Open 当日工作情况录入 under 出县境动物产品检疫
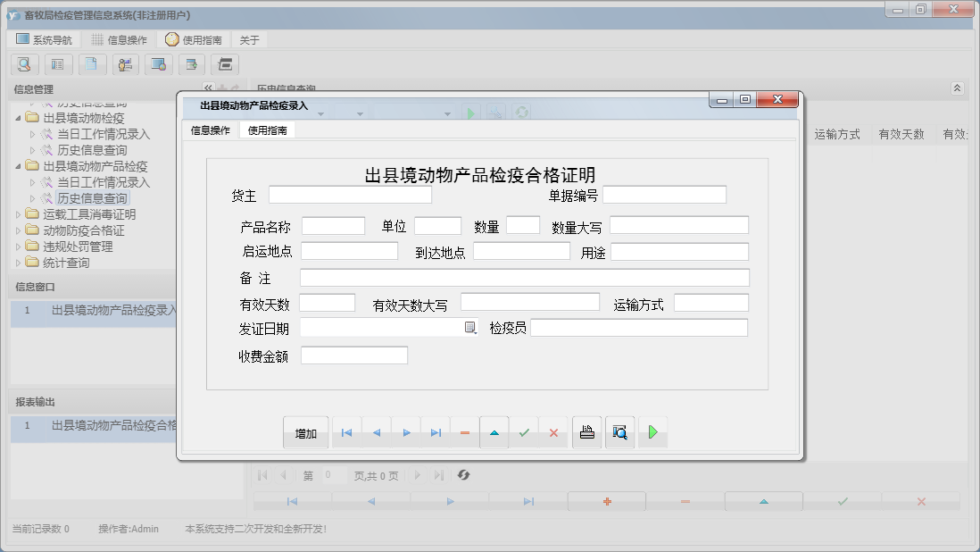 [104, 182]
